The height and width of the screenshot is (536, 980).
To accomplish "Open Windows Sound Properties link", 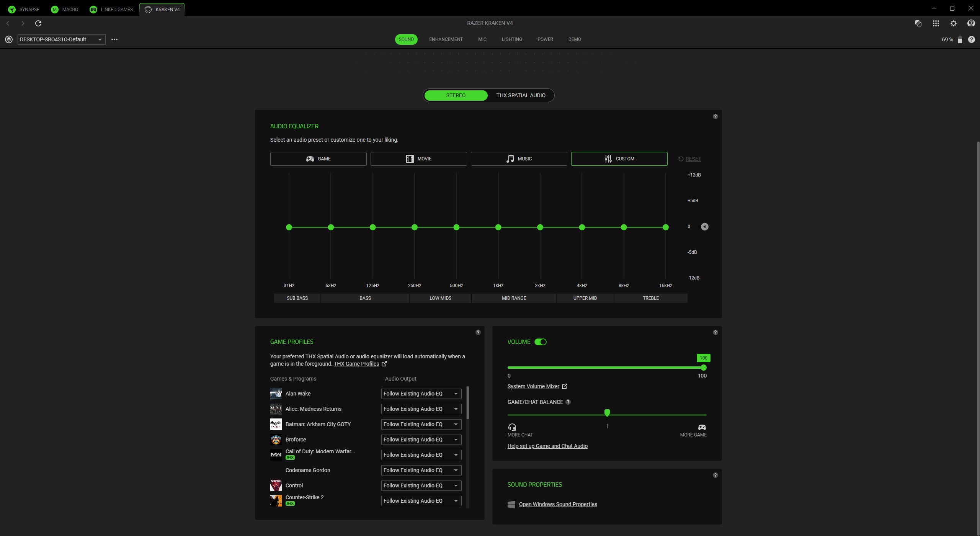I will pyautogui.click(x=558, y=504).
